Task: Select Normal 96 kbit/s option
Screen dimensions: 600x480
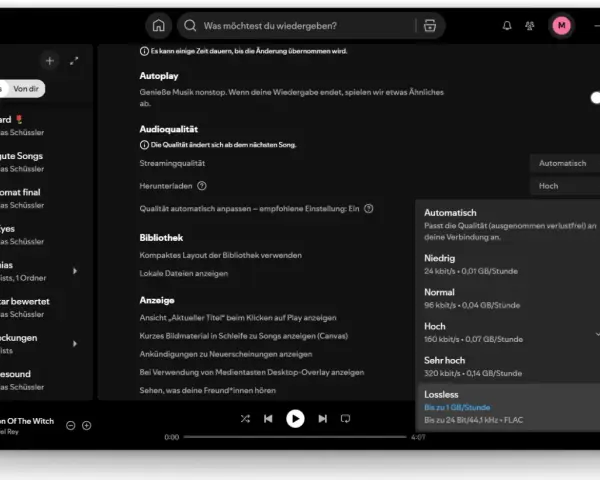Action: (509, 298)
